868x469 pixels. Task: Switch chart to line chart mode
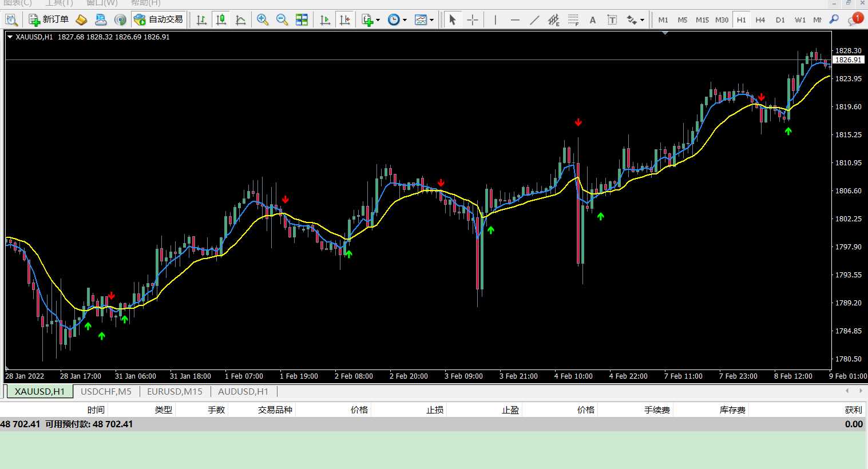[x=241, y=20]
